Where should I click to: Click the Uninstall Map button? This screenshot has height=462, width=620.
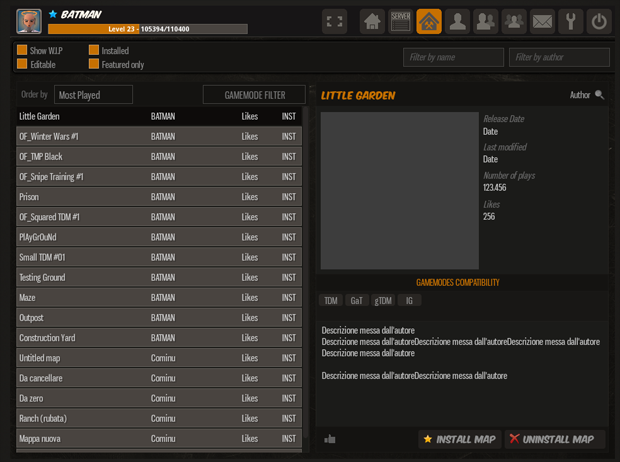pyautogui.click(x=555, y=439)
